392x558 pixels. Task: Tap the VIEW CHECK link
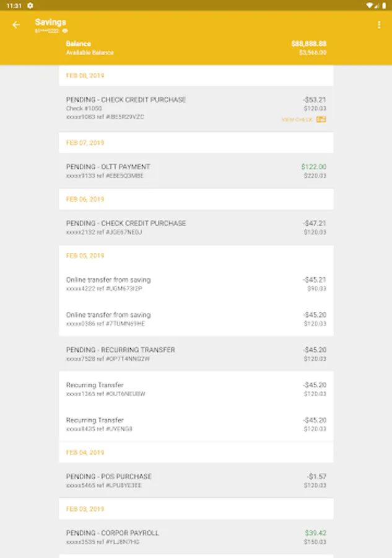(297, 120)
